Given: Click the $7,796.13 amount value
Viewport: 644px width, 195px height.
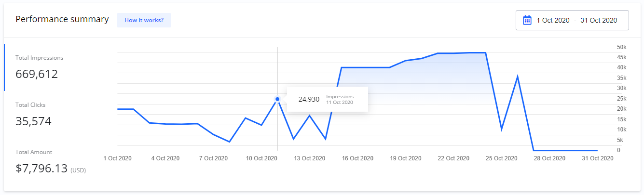Looking at the screenshot, I should pyautogui.click(x=41, y=169).
